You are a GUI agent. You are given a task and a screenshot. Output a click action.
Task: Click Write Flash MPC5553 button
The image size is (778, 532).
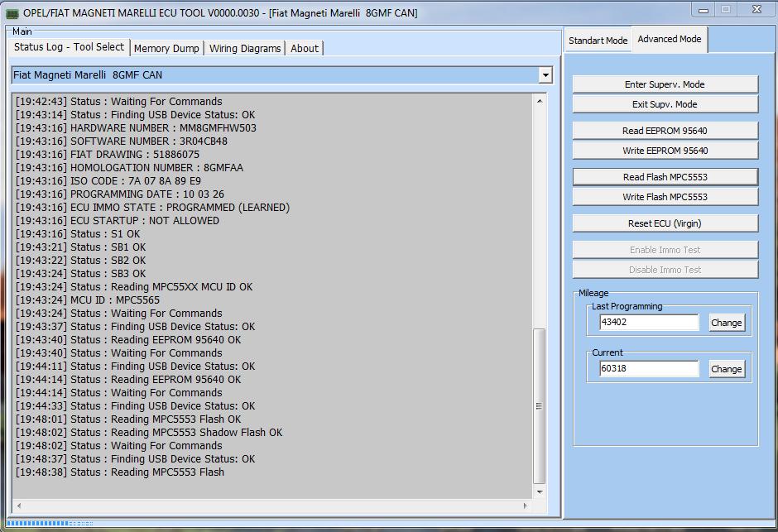pos(665,197)
